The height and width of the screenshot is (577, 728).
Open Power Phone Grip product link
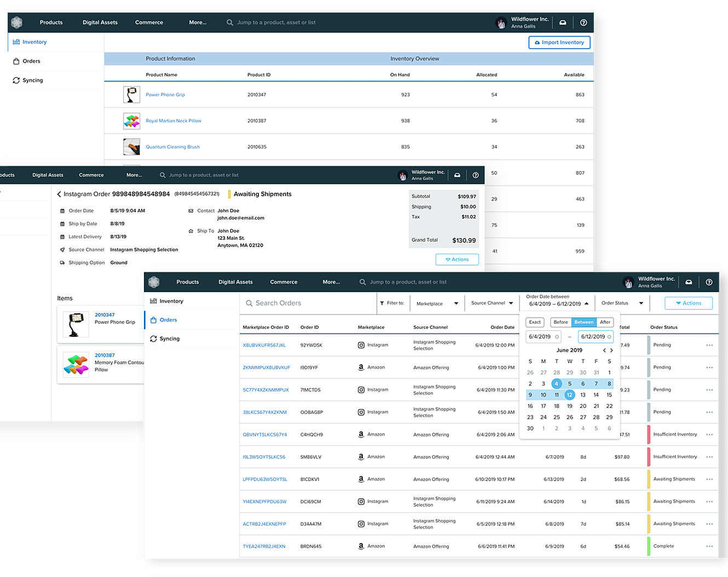(165, 95)
